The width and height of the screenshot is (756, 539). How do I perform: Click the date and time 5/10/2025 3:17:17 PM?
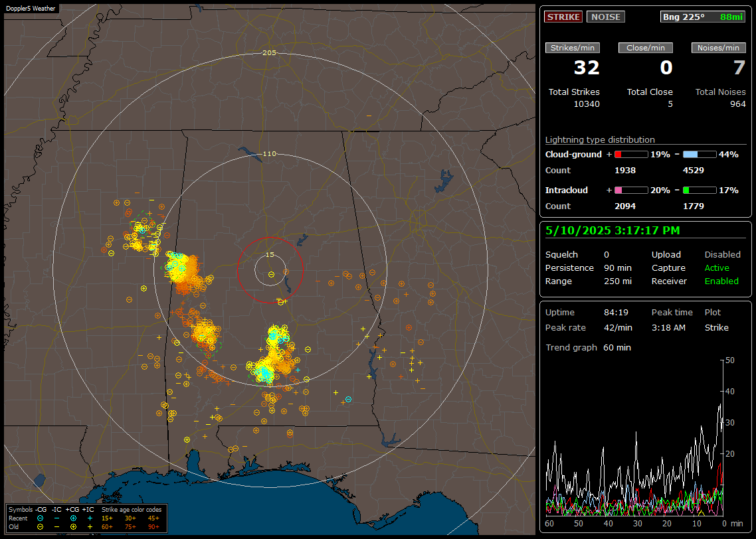tap(613, 231)
